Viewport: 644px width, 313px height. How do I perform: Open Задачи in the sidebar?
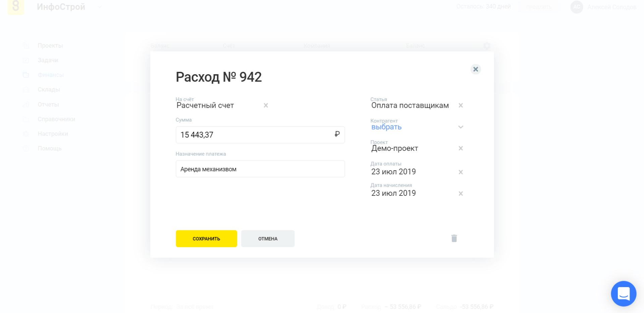[x=48, y=60]
